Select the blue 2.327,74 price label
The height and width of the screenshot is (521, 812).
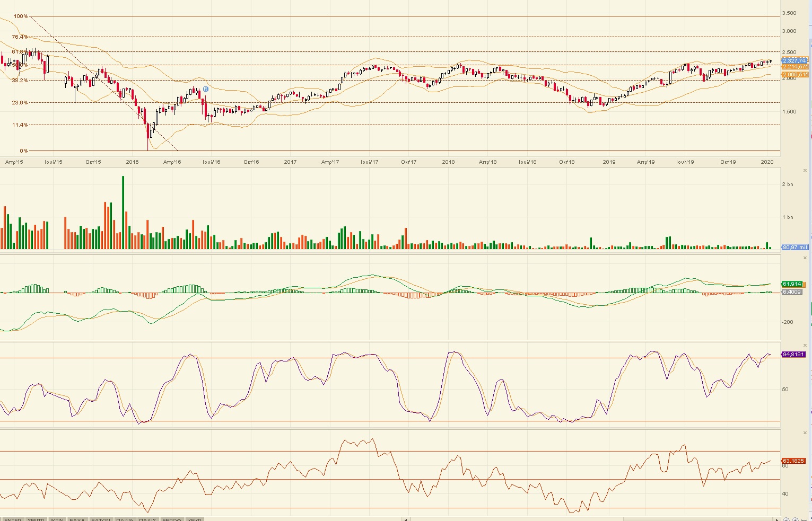point(794,60)
